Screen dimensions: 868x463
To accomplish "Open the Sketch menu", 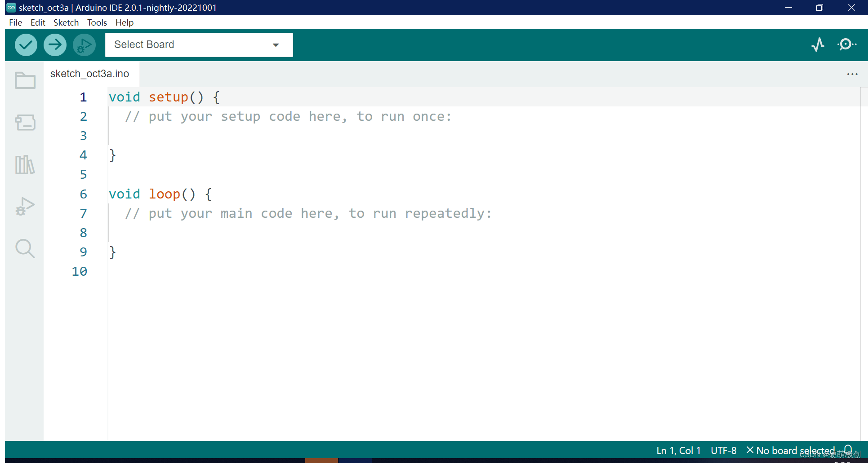I will coord(66,22).
